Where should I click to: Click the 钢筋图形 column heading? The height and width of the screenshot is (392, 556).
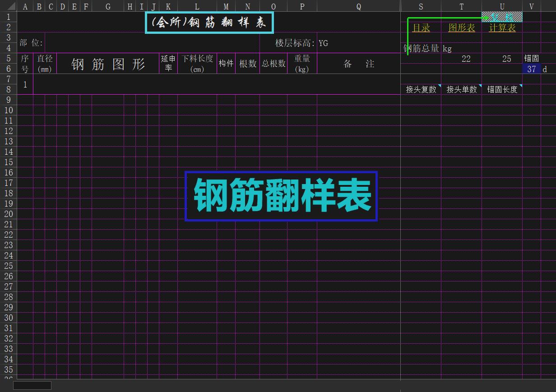108,64
